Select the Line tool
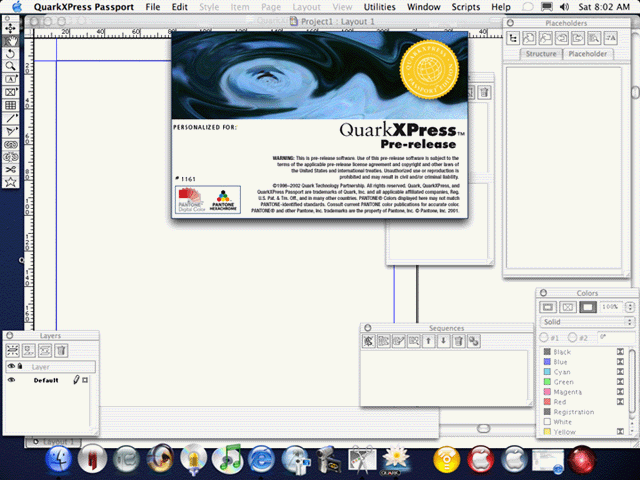This screenshot has width=640, height=480. pyautogui.click(x=10, y=118)
